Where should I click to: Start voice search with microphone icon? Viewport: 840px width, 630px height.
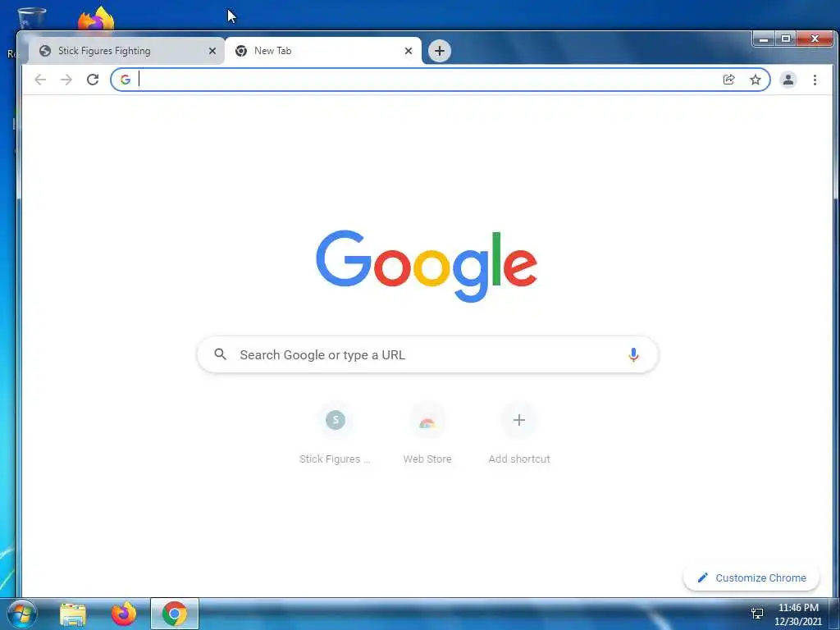[x=633, y=354]
